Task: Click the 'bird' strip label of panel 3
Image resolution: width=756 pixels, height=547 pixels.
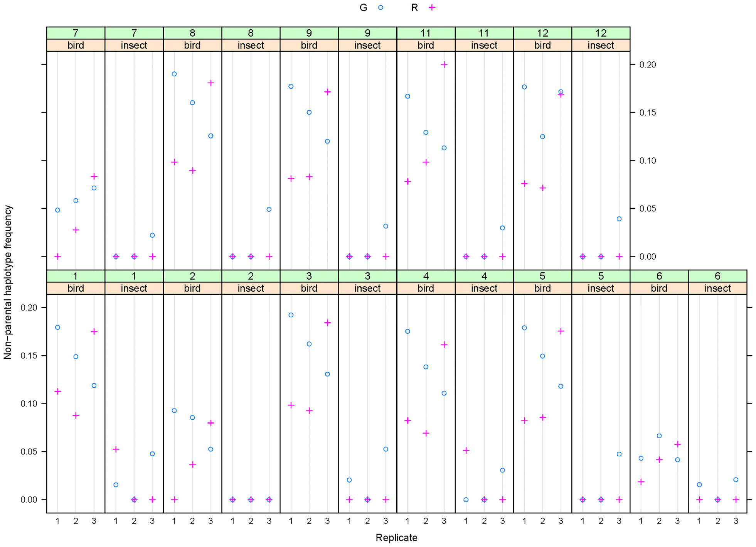Action: click(x=309, y=288)
